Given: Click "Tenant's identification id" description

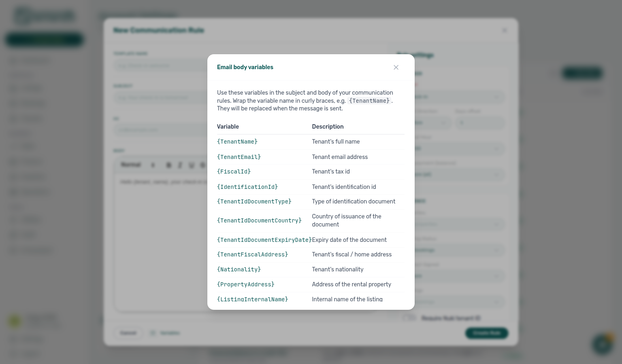Looking at the screenshot, I should pos(344,187).
